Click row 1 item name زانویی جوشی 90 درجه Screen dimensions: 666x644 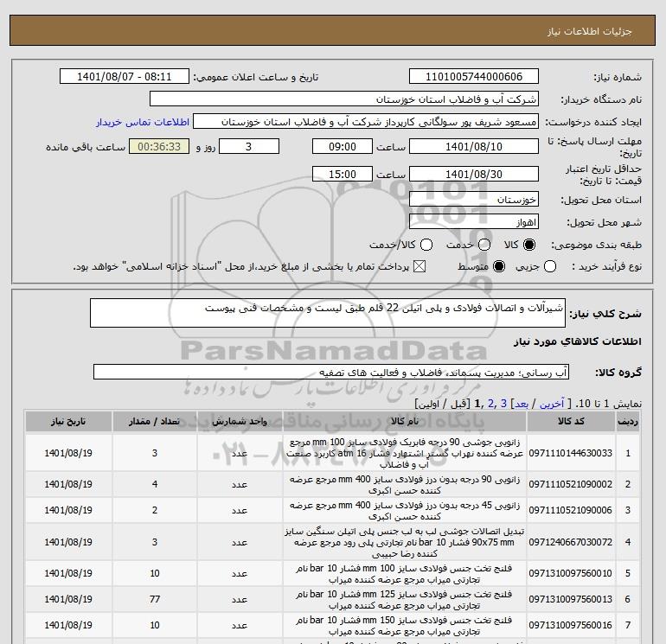pyautogui.click(x=405, y=453)
